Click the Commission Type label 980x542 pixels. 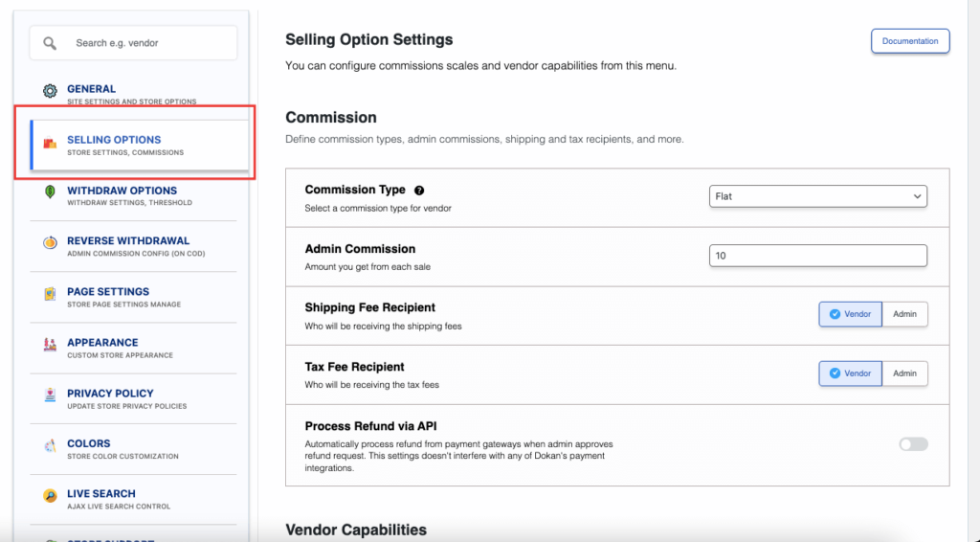[x=355, y=190]
